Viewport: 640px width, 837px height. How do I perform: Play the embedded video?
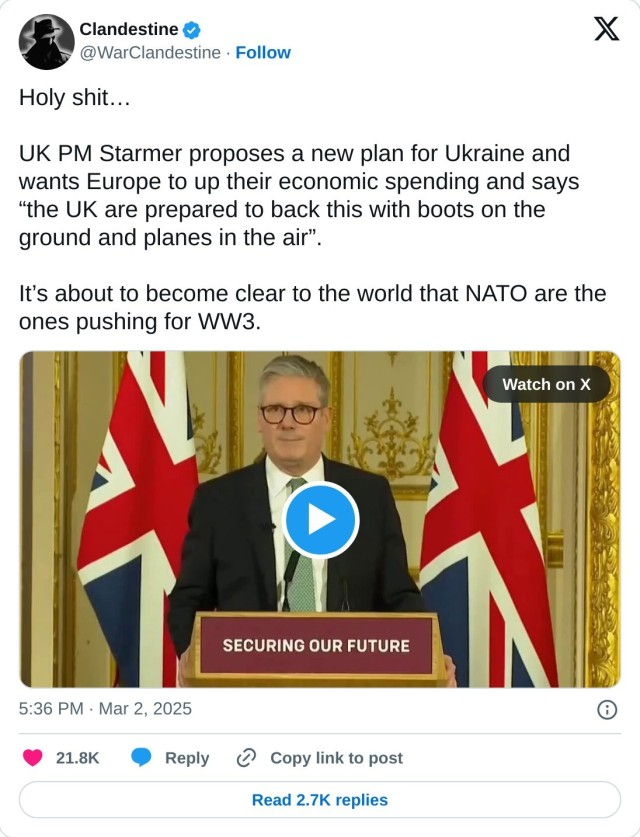320,520
